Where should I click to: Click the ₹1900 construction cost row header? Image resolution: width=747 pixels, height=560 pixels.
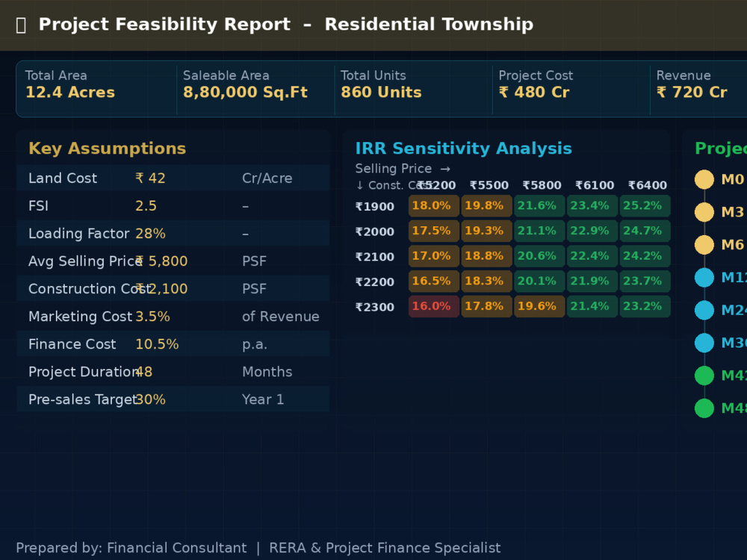click(375, 207)
